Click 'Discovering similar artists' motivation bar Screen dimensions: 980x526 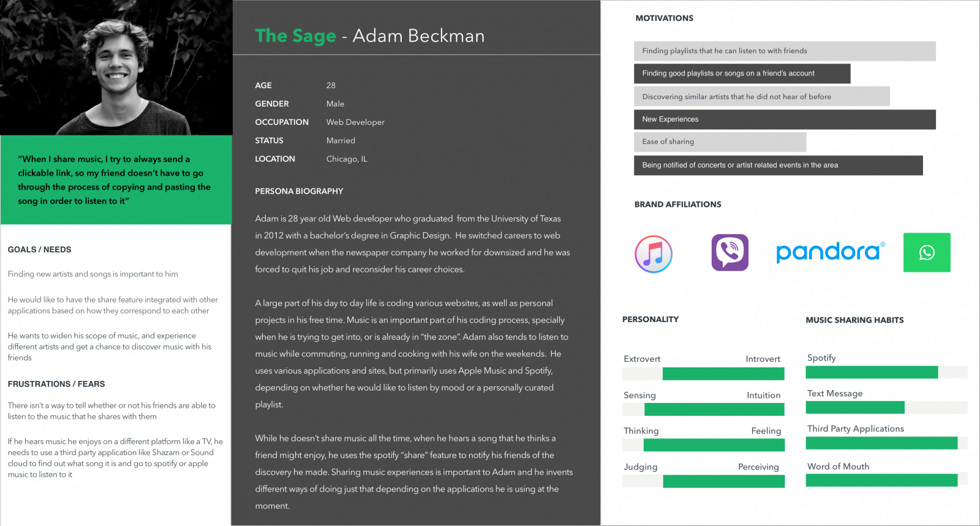click(761, 97)
